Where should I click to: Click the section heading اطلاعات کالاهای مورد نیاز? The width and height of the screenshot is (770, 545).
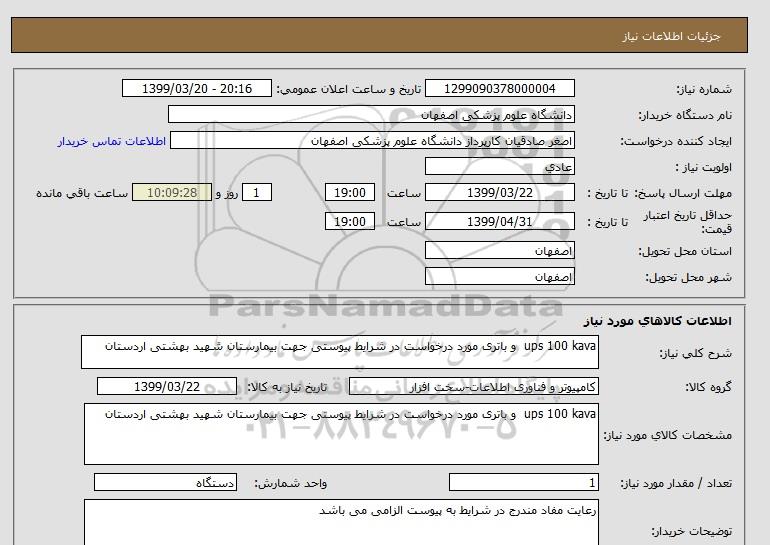658,321
